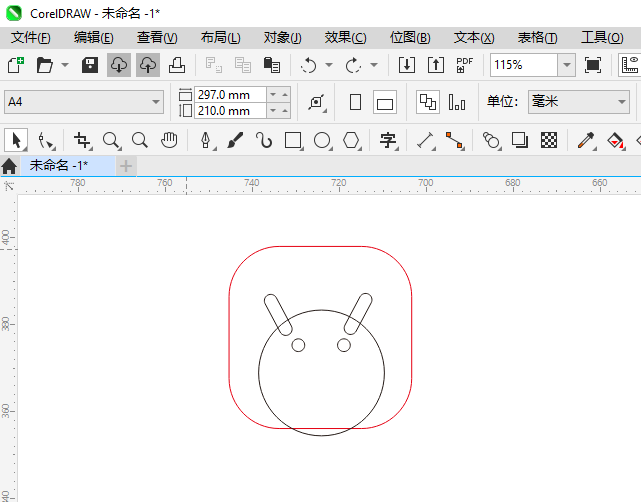Toggle rulers display icon
Viewport: 641px width, 502px height.
[x=630, y=65]
